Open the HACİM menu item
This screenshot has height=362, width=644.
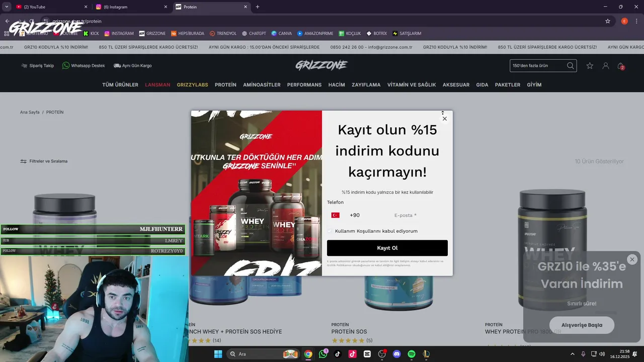click(337, 85)
